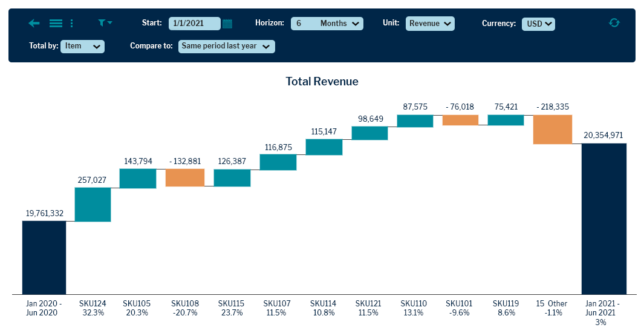
Task: Select the SKU124 teal waterfall bar
Action: pyautogui.click(x=93, y=205)
